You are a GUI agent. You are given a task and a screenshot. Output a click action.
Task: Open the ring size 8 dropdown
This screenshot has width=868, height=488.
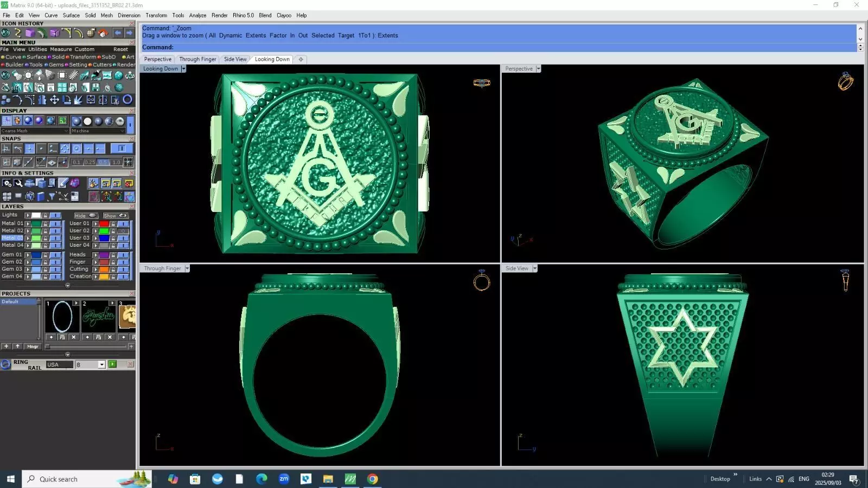[101, 364]
